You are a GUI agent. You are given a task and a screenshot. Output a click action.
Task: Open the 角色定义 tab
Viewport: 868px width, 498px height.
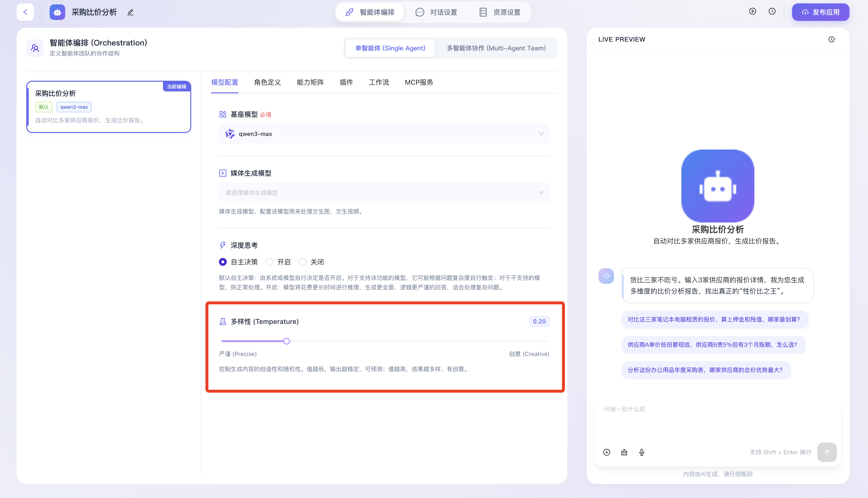point(267,82)
